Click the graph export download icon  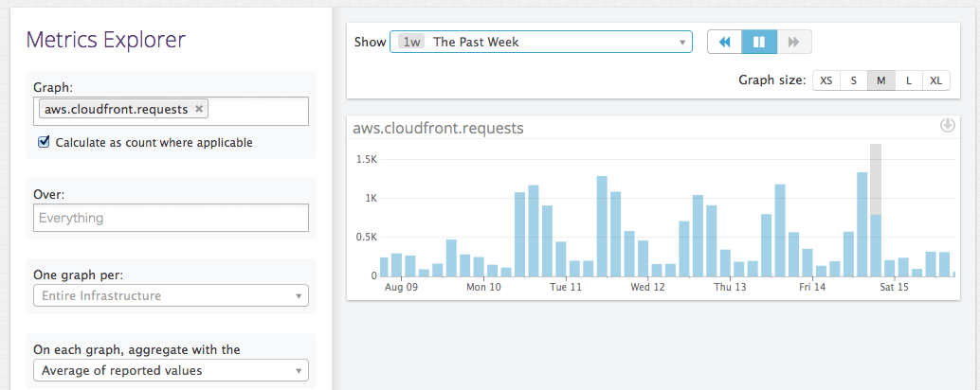click(x=946, y=126)
